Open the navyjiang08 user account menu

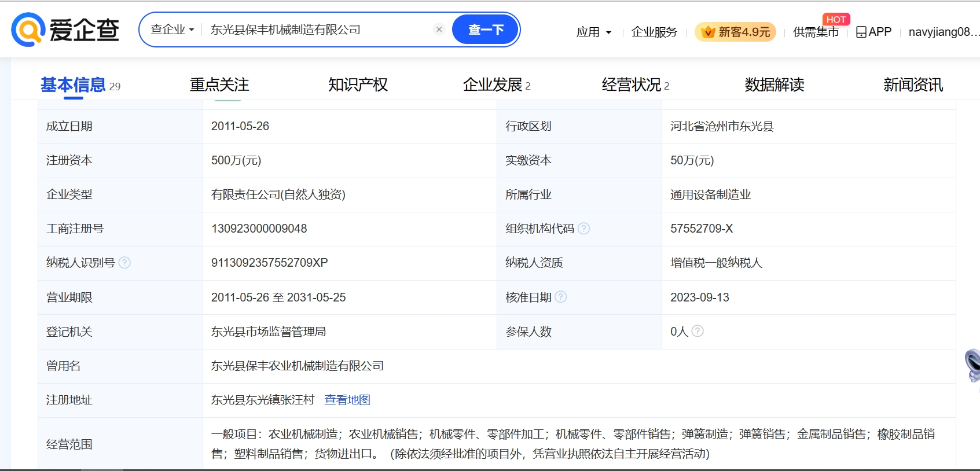pyautogui.click(x=944, y=32)
